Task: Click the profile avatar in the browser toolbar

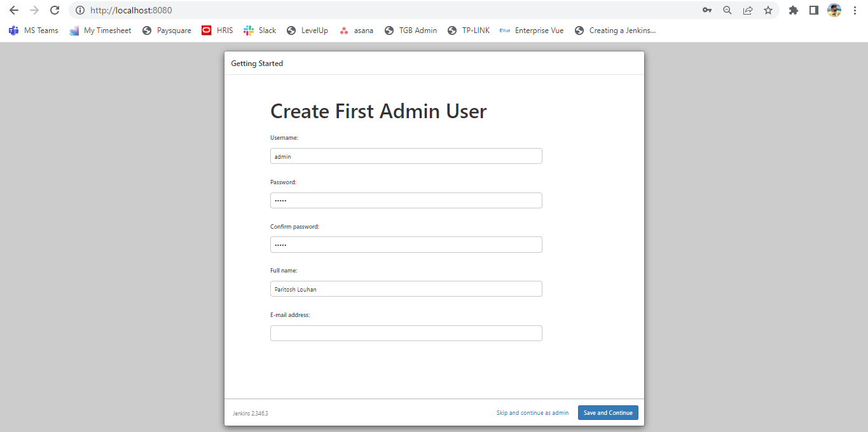Action: [x=834, y=10]
